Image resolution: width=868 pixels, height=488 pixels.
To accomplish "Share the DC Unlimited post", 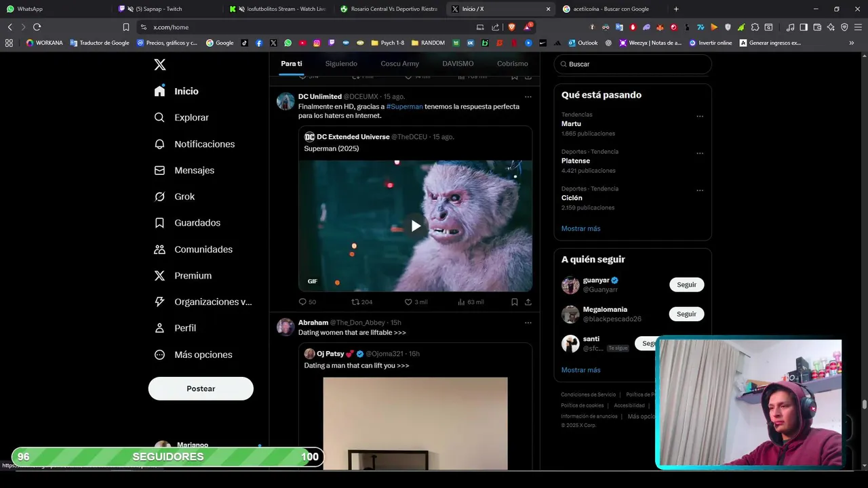I will tap(528, 302).
